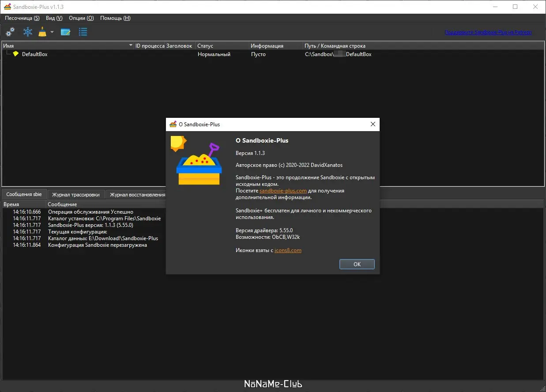Expand the cleanup broom dropdown arrow
The image size is (546, 392).
52,32
